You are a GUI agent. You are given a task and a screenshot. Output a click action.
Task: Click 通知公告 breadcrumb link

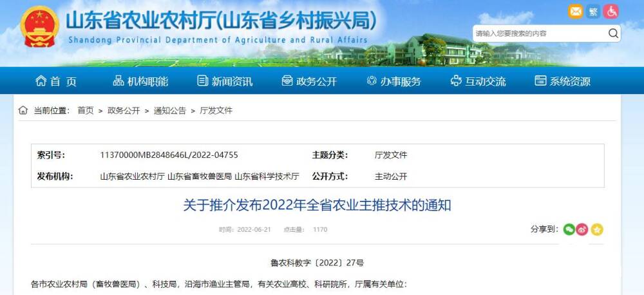point(169,111)
